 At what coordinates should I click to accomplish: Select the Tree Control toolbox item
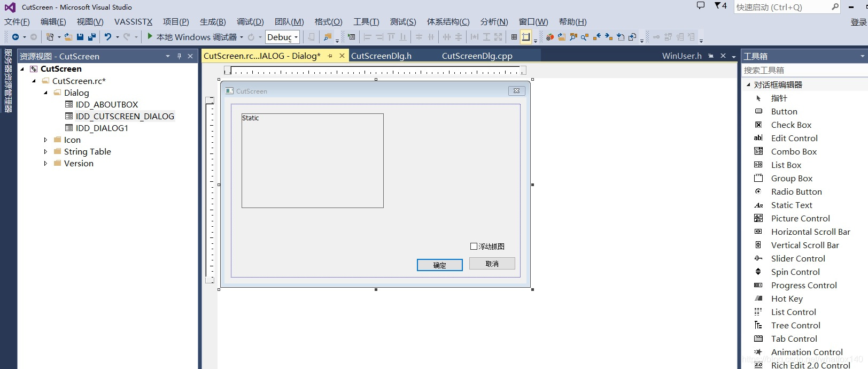point(795,325)
